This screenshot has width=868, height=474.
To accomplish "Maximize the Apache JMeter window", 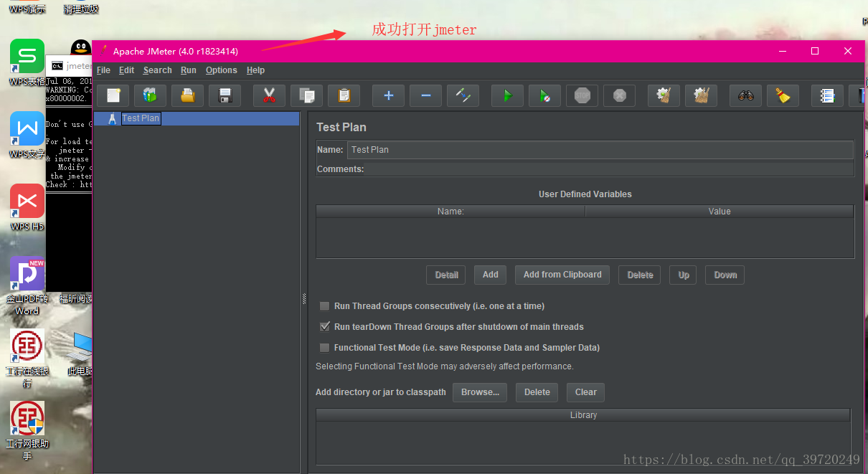I will 815,51.
